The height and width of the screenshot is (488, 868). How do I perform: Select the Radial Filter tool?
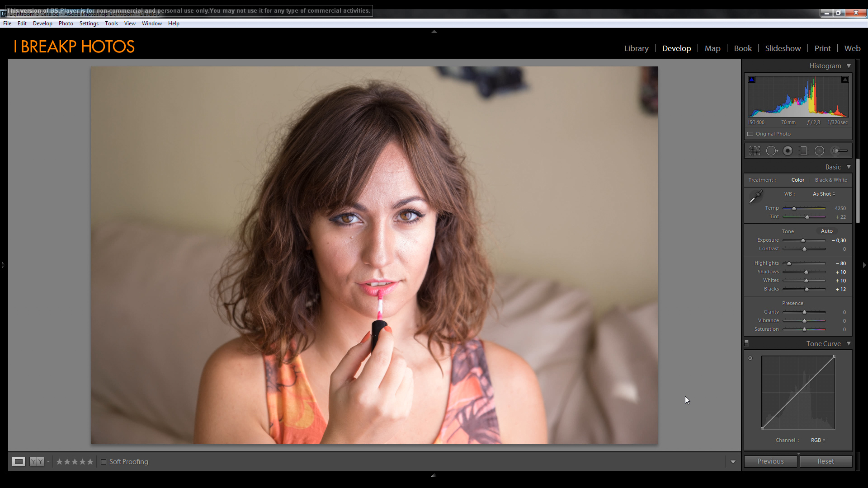pos(819,151)
